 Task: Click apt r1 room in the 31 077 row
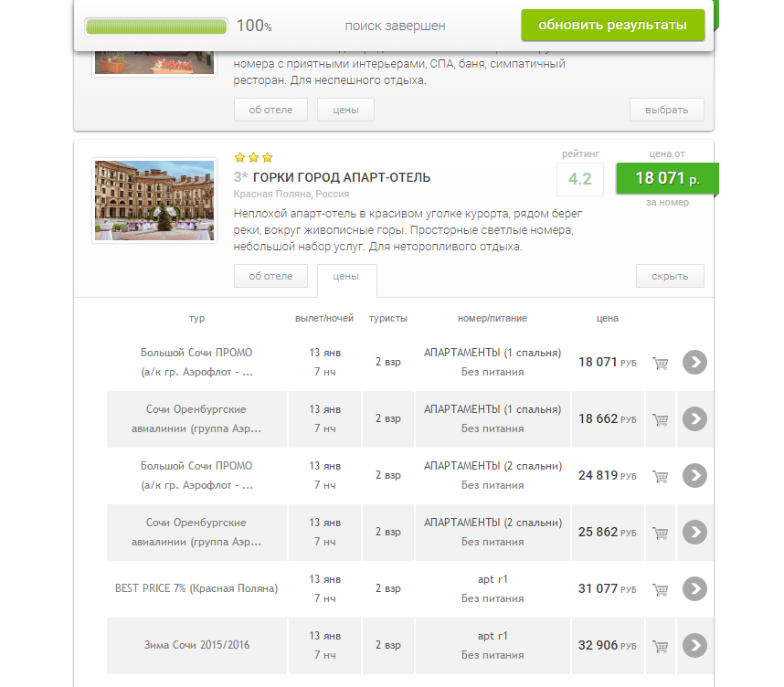(x=493, y=579)
